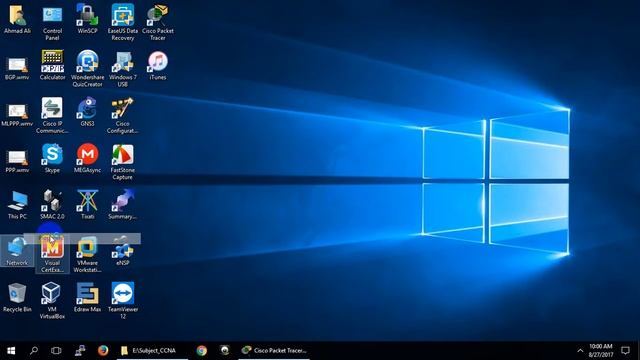This screenshot has width=640, height=360.
Task: Select Cisco Configuration shortcut icon
Action: (x=122, y=115)
